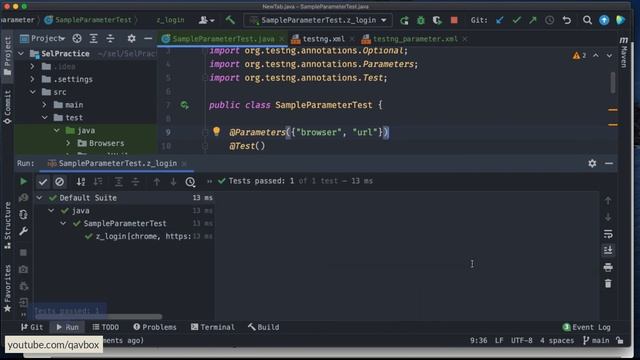Run with coverage shield icon
This screenshot has height=360, width=640.
(437, 20)
